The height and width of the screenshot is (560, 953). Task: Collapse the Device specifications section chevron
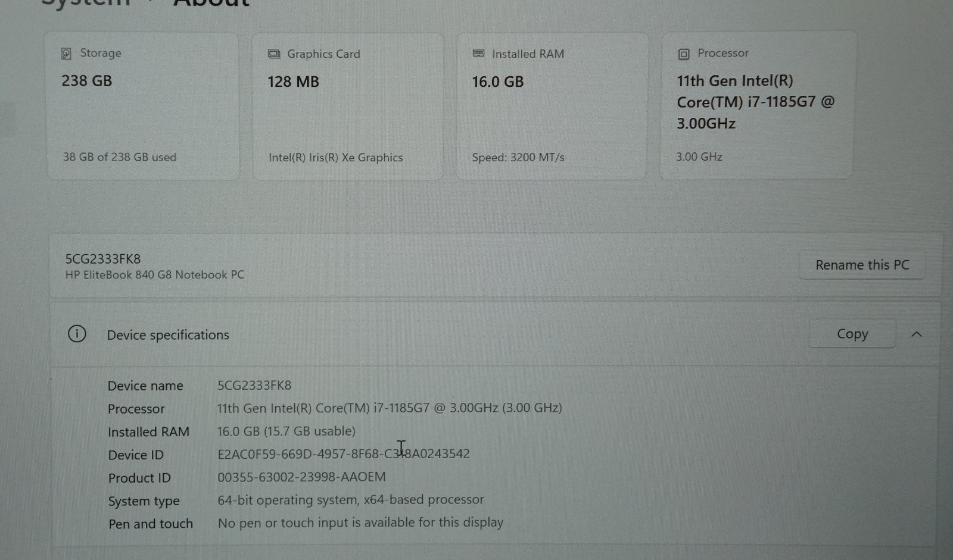point(917,334)
